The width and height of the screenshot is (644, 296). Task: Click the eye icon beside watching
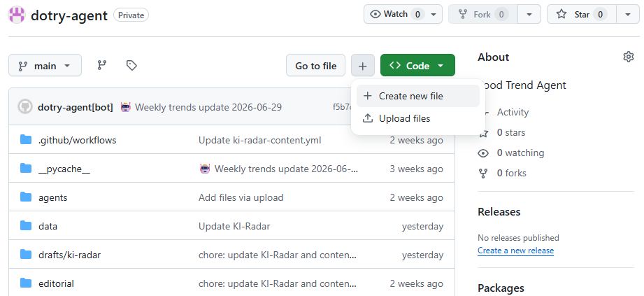[483, 153]
